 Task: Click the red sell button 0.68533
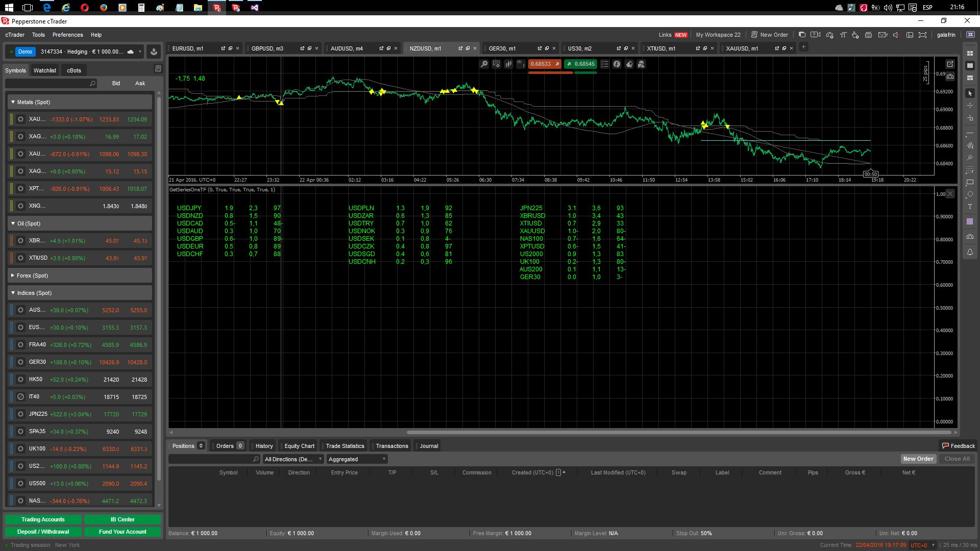click(x=545, y=64)
